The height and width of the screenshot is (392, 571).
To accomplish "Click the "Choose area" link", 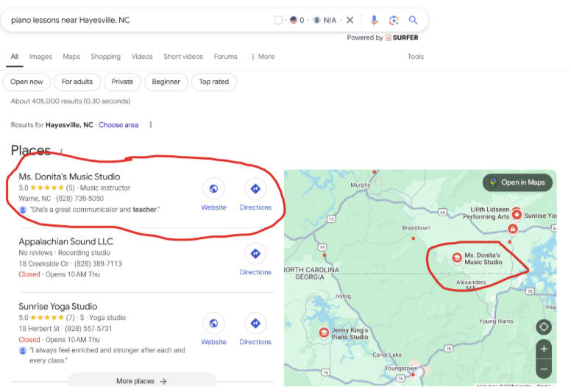I will (x=118, y=125).
